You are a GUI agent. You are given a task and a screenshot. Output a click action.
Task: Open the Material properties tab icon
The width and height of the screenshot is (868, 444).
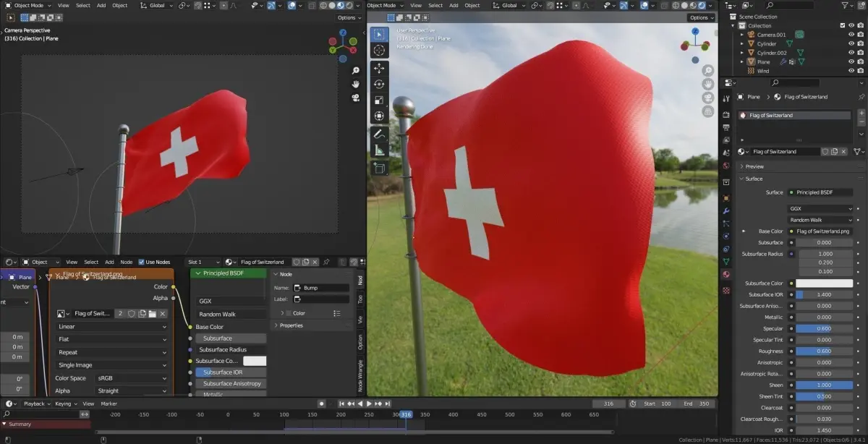tap(726, 274)
